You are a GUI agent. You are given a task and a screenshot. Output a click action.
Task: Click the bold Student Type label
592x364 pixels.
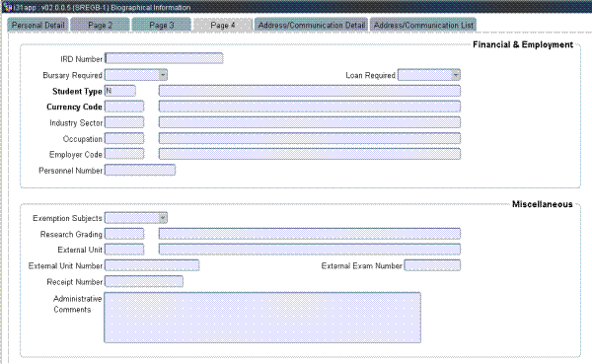(77, 92)
